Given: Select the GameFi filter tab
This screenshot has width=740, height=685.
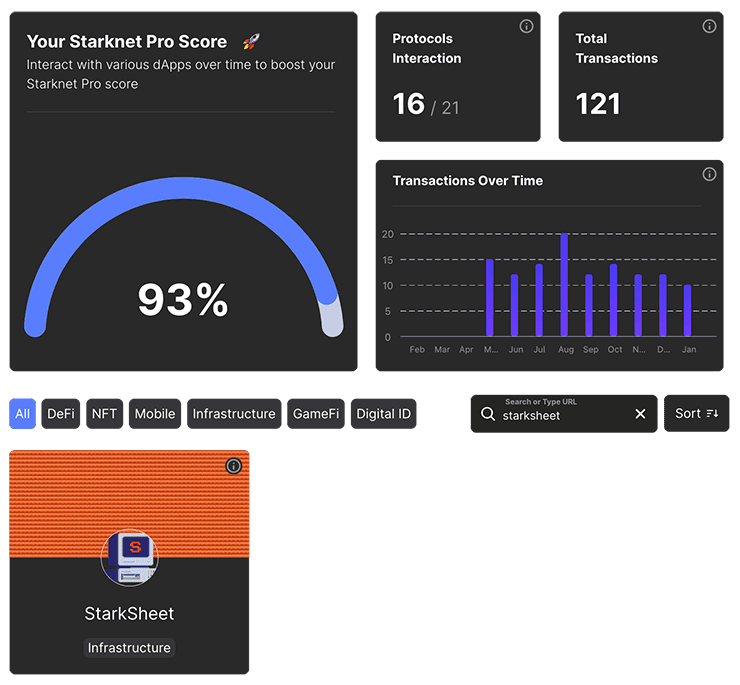Looking at the screenshot, I should click(316, 414).
